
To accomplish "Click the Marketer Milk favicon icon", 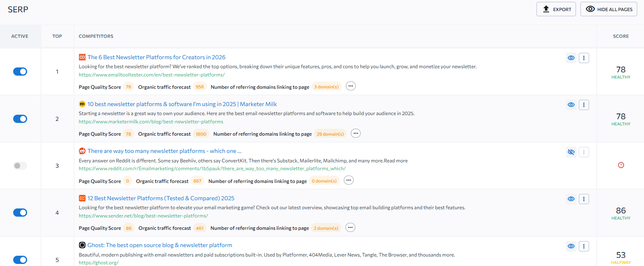I will [x=82, y=104].
